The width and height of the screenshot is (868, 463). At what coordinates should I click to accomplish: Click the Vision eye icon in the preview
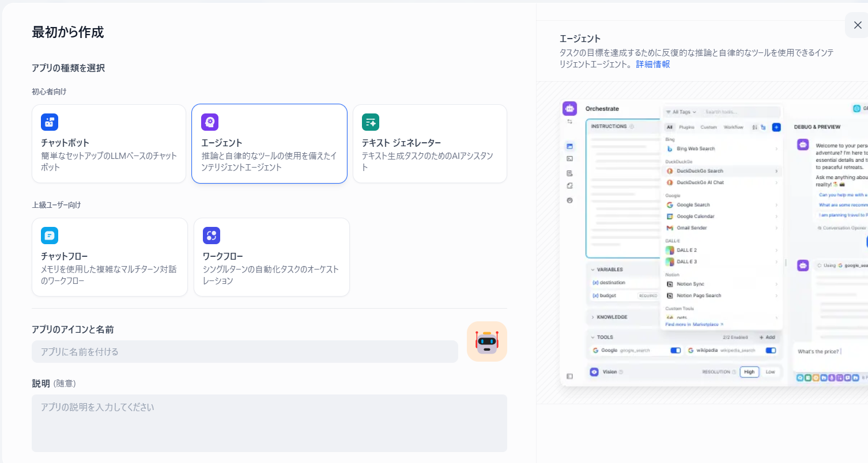click(594, 372)
